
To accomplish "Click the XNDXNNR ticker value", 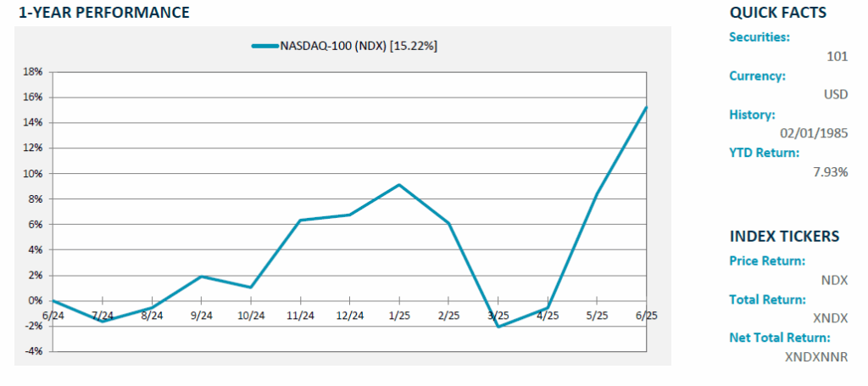I will pyautogui.click(x=816, y=357).
